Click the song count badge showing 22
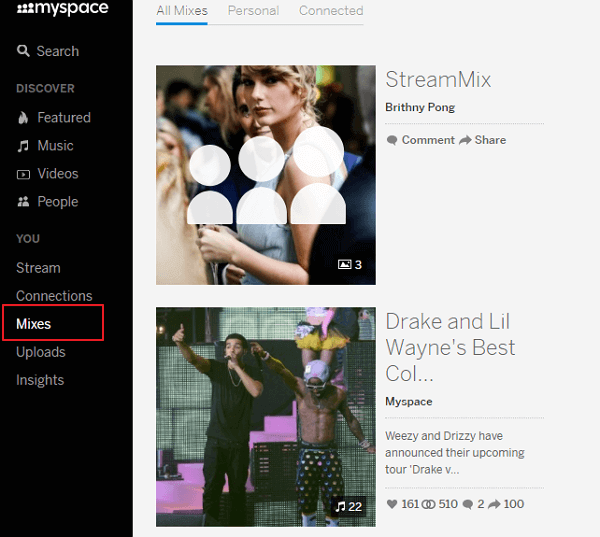The height and width of the screenshot is (537, 600). (x=349, y=506)
